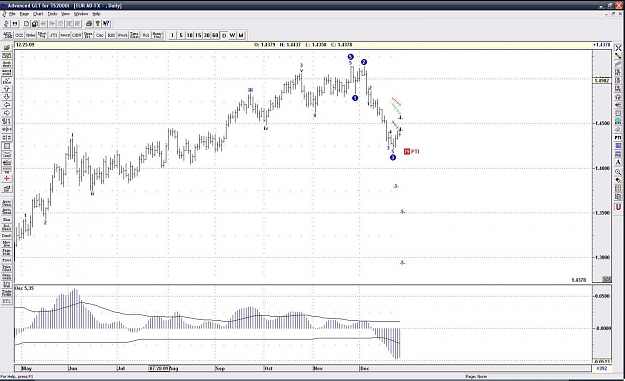Add the JTI study from toolbar
The width and height of the screenshot is (625, 381).
(x=53, y=35)
